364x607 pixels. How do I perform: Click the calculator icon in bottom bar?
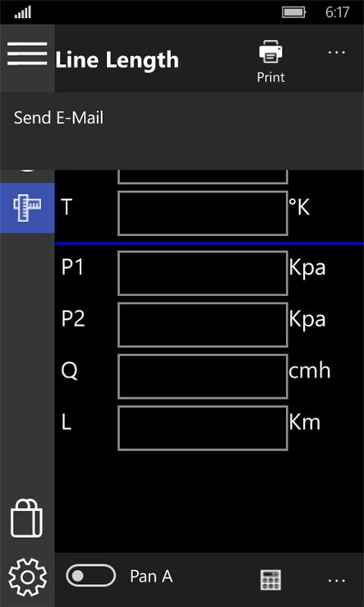click(x=270, y=580)
